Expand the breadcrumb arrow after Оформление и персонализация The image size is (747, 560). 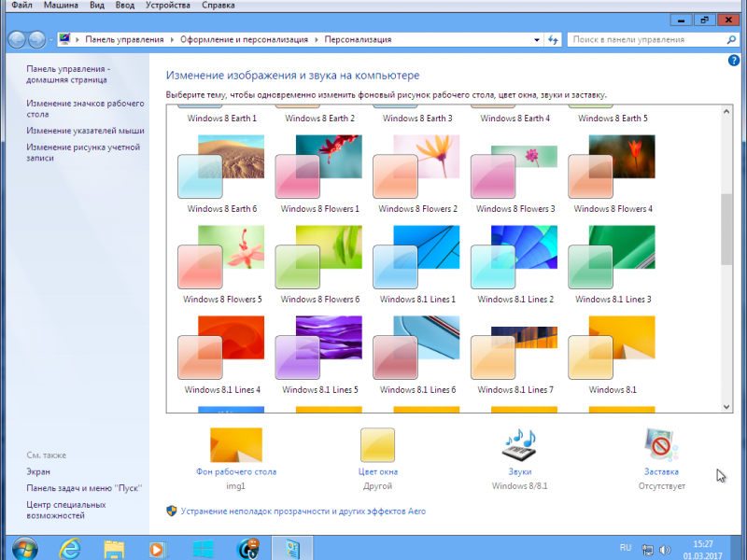coord(317,39)
